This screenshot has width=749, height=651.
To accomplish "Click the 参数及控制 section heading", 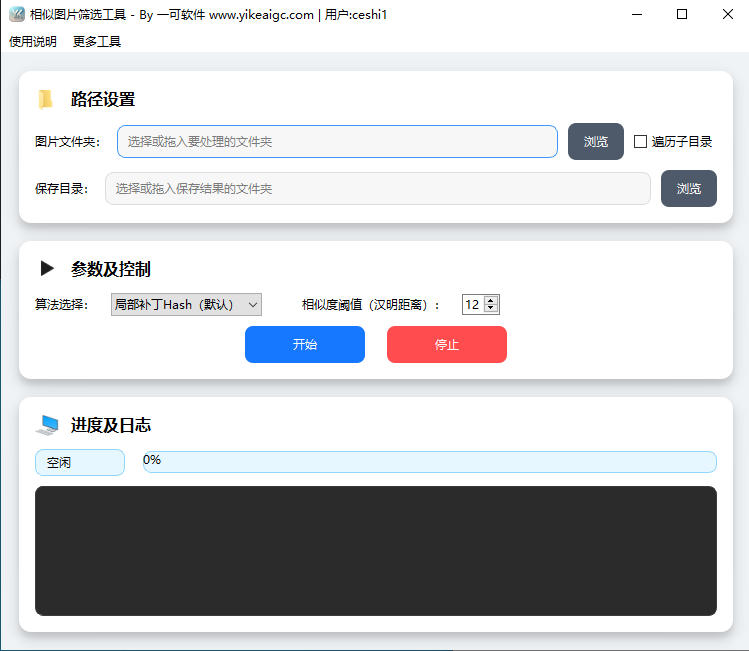I will 111,269.
